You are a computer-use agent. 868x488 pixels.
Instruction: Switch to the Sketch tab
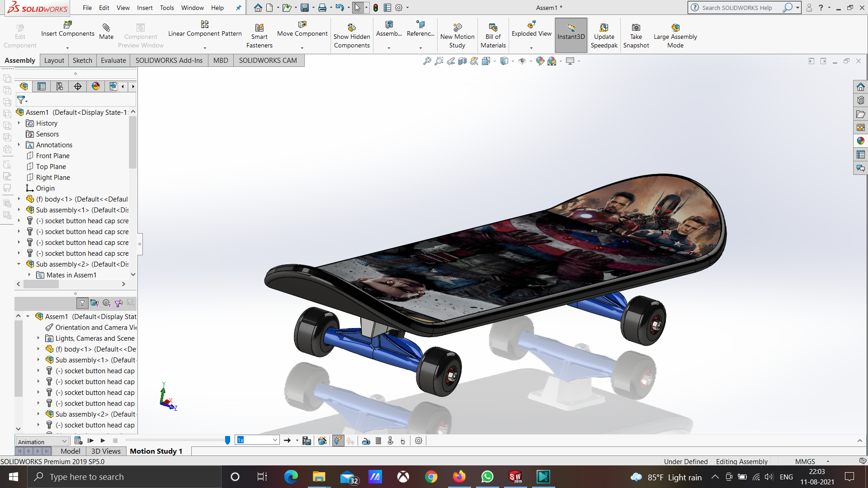(x=82, y=61)
